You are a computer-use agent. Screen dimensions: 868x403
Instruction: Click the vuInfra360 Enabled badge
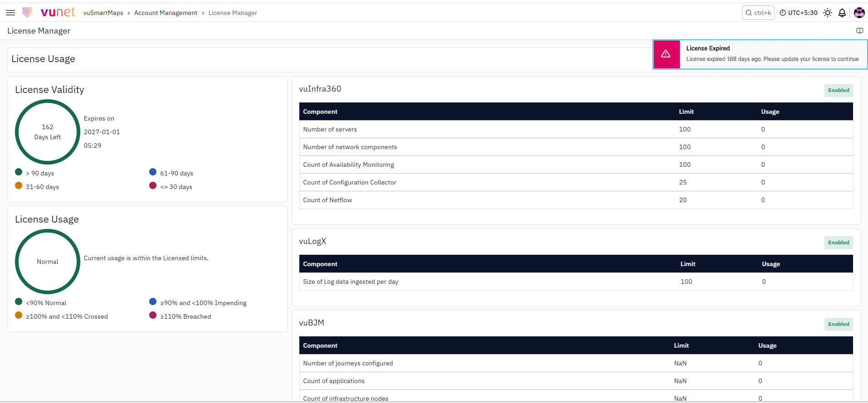pos(839,90)
